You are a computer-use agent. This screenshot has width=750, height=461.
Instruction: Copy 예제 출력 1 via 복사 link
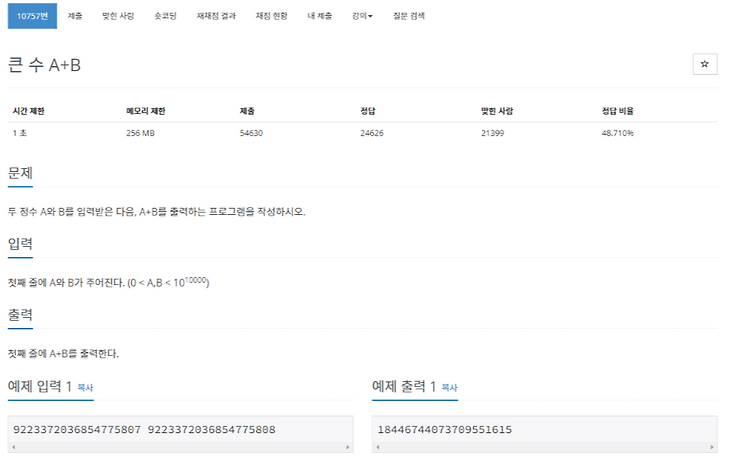pos(449,387)
